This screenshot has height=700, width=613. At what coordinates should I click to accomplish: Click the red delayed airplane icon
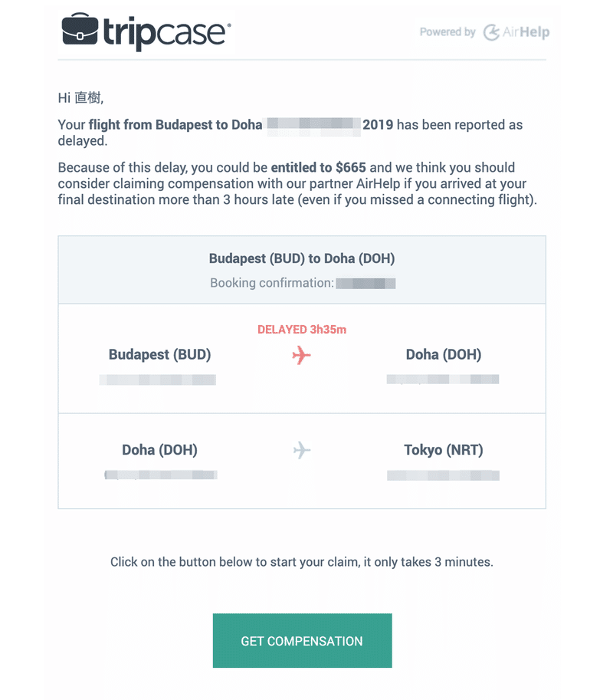pyautogui.click(x=302, y=355)
